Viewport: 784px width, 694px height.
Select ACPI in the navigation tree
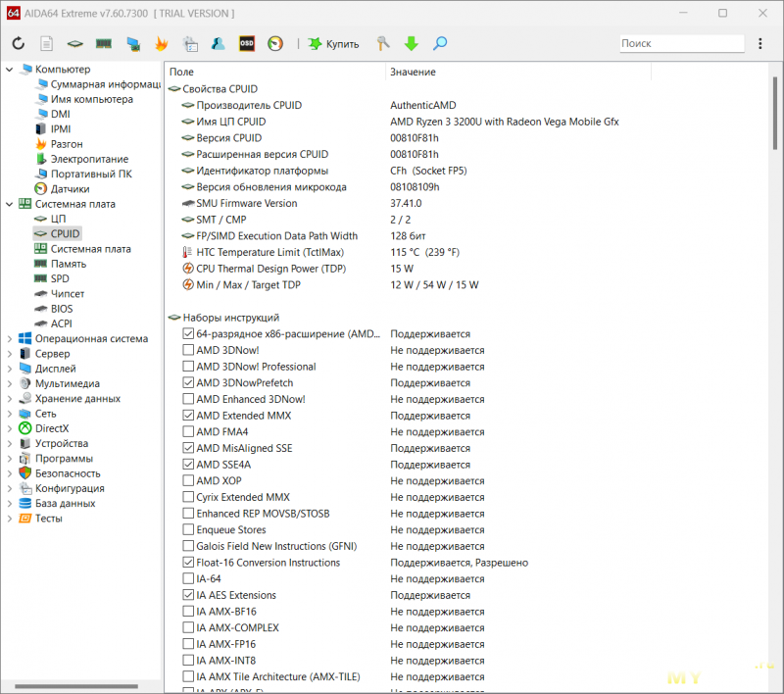(62, 324)
